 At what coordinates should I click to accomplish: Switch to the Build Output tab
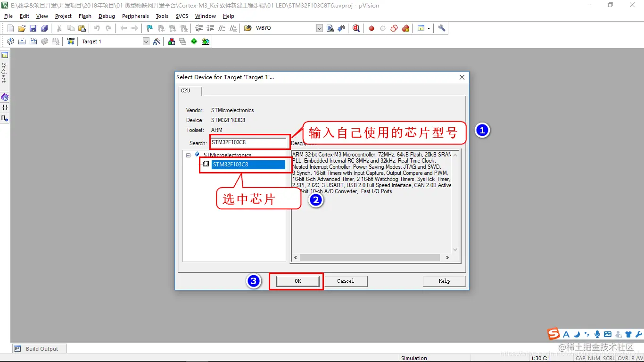pyautogui.click(x=39, y=349)
